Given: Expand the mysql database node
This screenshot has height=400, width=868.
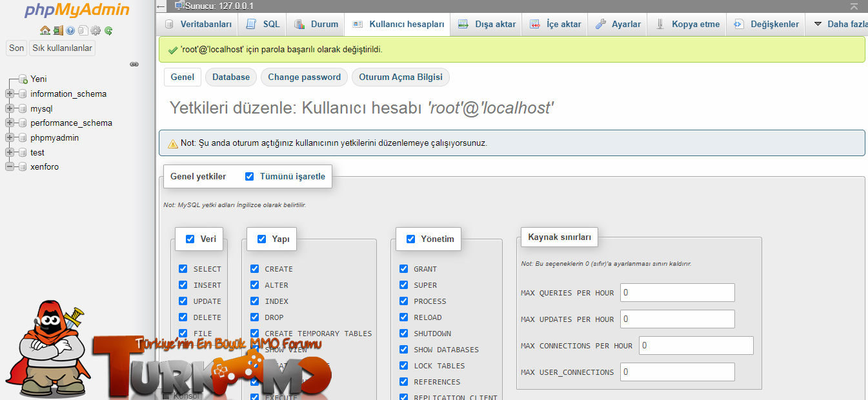Looking at the screenshot, I should [10, 108].
